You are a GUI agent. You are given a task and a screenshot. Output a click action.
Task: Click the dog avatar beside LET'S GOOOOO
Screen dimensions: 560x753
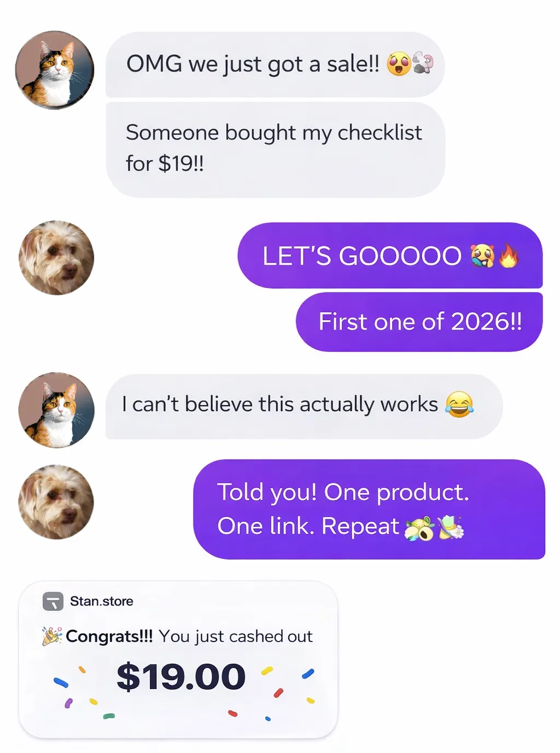point(56,258)
